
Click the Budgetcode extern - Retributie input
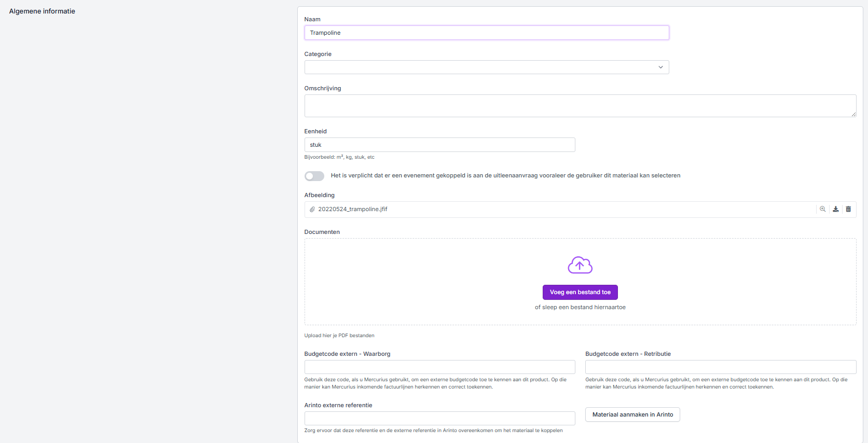pyautogui.click(x=720, y=367)
